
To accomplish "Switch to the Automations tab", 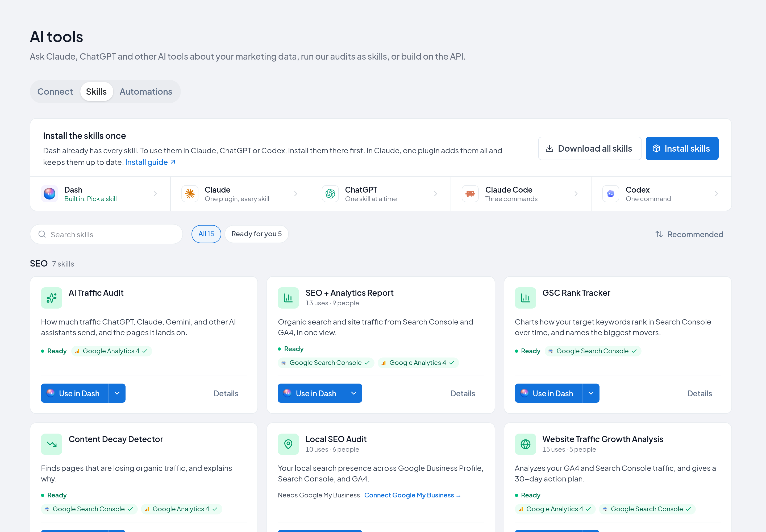I will (146, 92).
